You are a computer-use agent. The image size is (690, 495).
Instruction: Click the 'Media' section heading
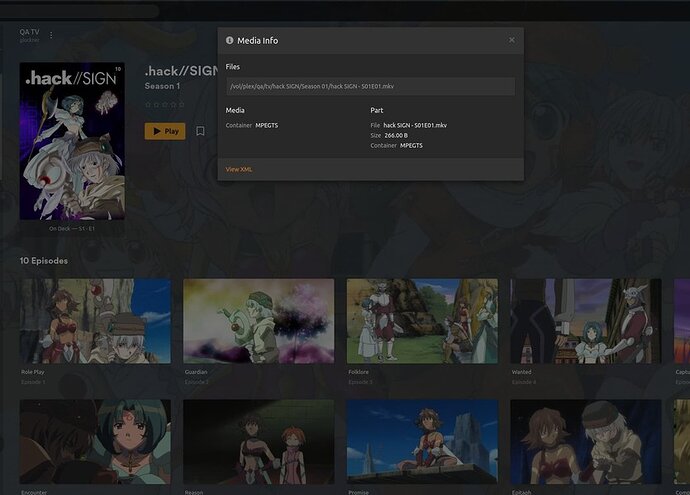[235, 110]
